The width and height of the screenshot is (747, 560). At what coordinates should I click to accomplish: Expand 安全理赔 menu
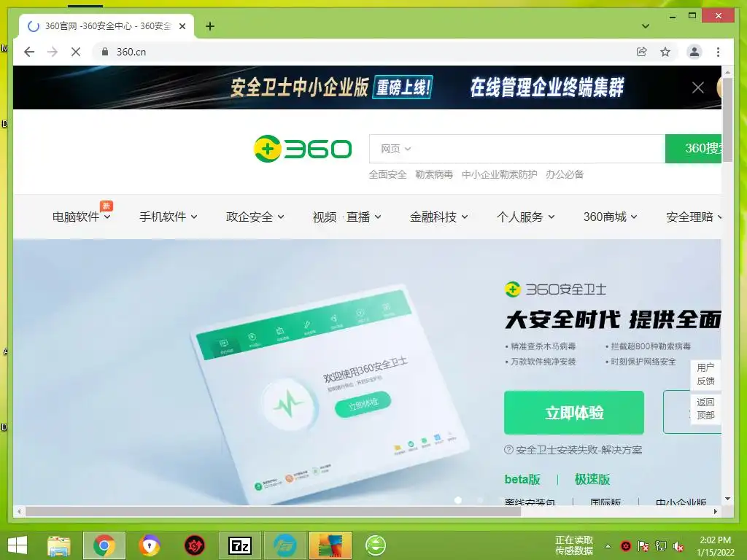click(x=694, y=217)
